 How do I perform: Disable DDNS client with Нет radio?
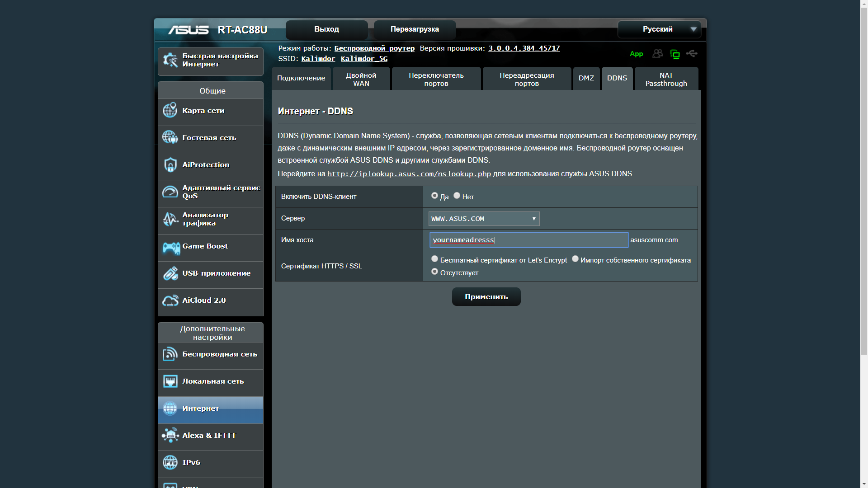click(457, 196)
